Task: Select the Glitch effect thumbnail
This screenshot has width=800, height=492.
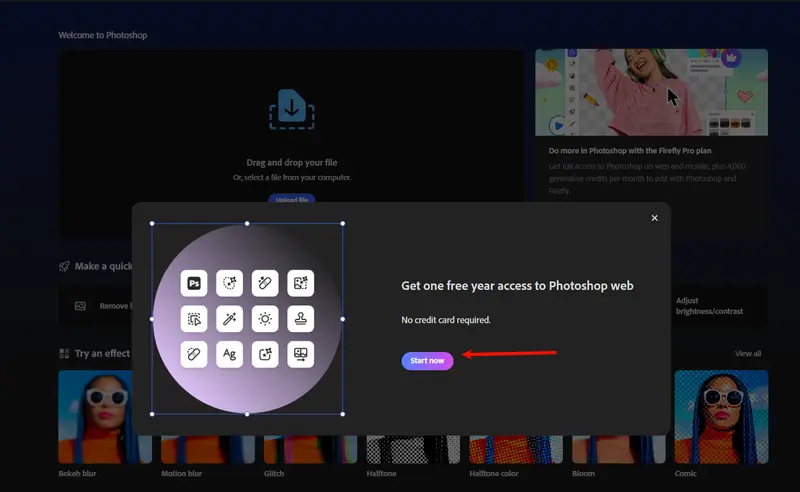Action: coord(310,449)
